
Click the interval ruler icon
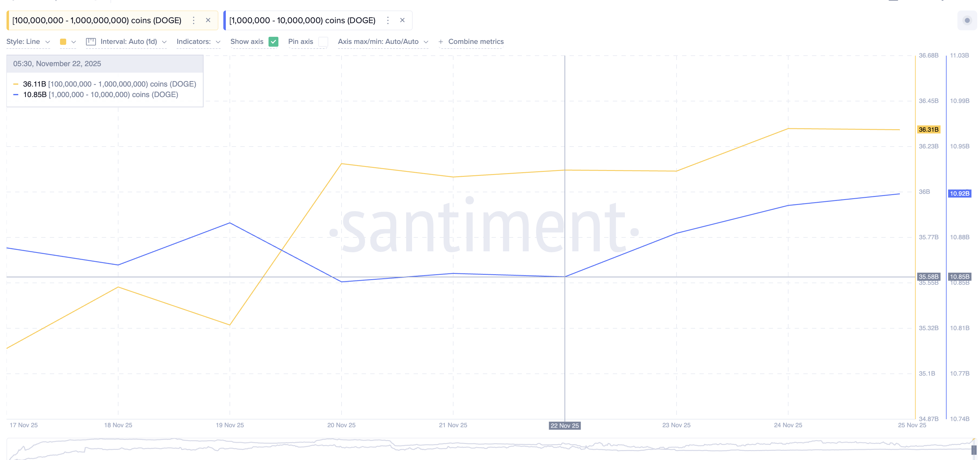(x=91, y=42)
